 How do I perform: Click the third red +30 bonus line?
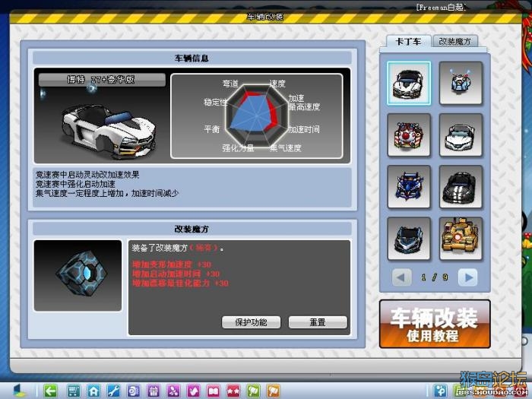[x=180, y=283]
